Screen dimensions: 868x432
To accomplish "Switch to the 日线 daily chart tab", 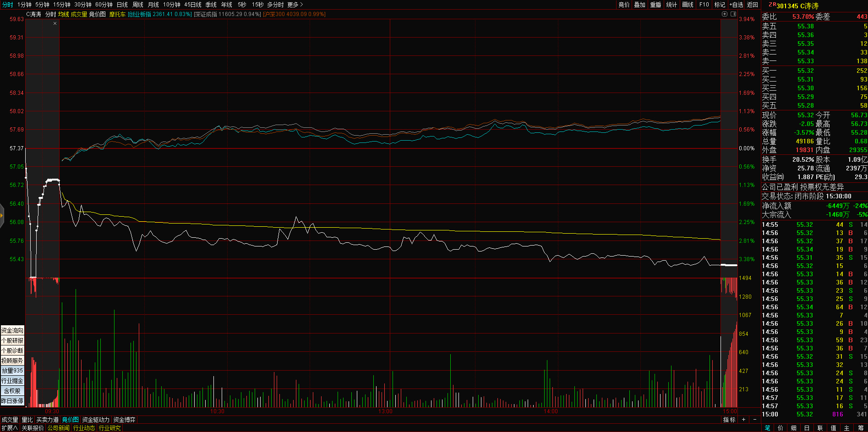I will click(x=122, y=5).
